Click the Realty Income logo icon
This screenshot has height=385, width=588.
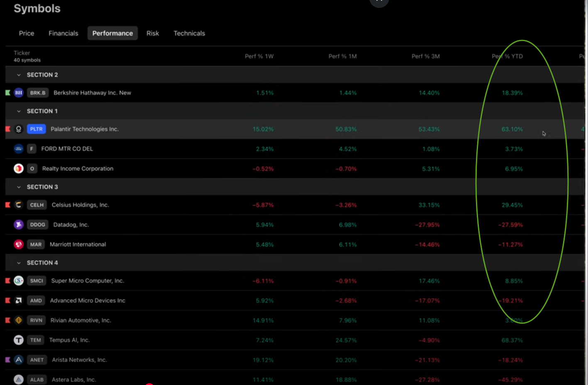18,169
